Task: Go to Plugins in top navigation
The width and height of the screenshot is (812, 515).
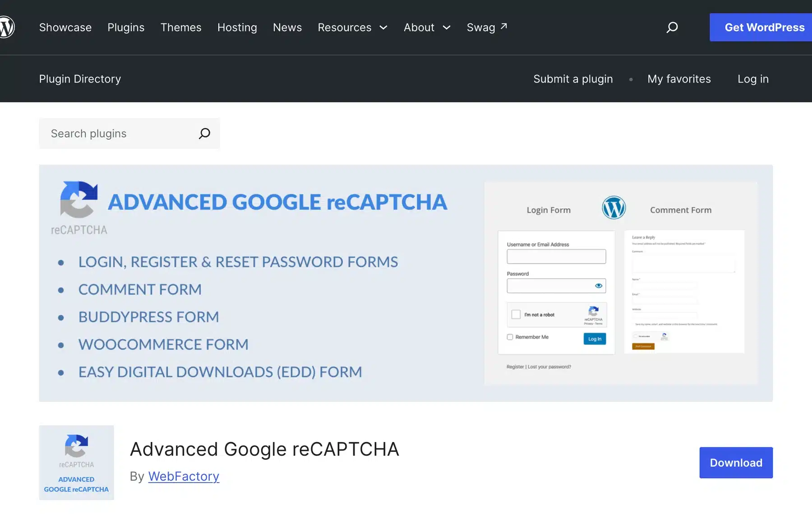Action: tap(126, 28)
